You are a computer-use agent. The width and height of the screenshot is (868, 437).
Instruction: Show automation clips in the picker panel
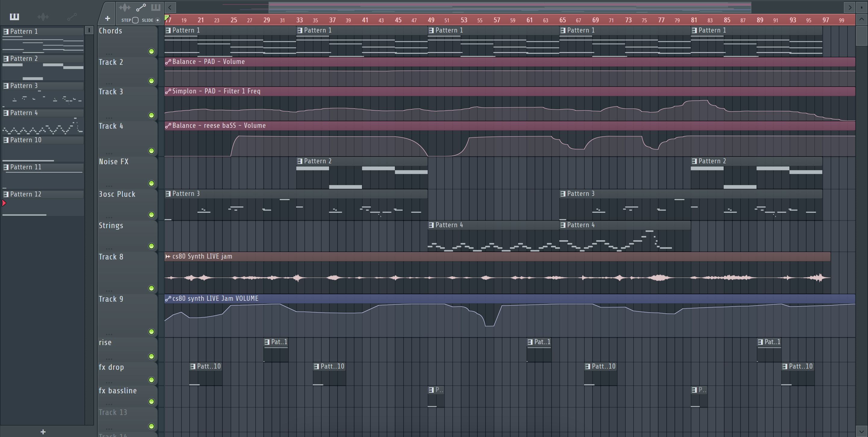(72, 17)
